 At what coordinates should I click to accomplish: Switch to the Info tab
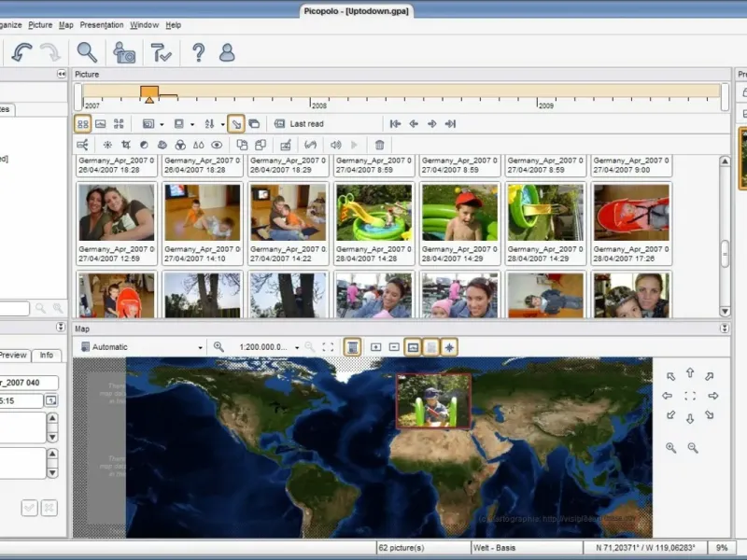[x=45, y=356]
